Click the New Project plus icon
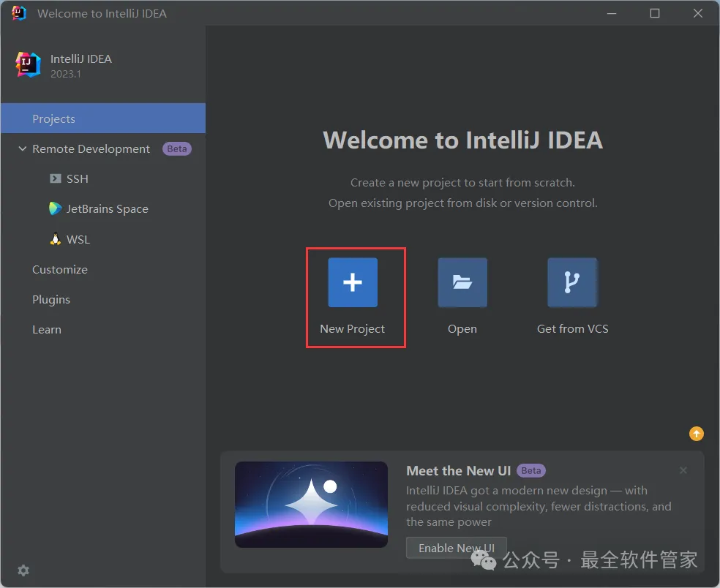 [x=353, y=282]
